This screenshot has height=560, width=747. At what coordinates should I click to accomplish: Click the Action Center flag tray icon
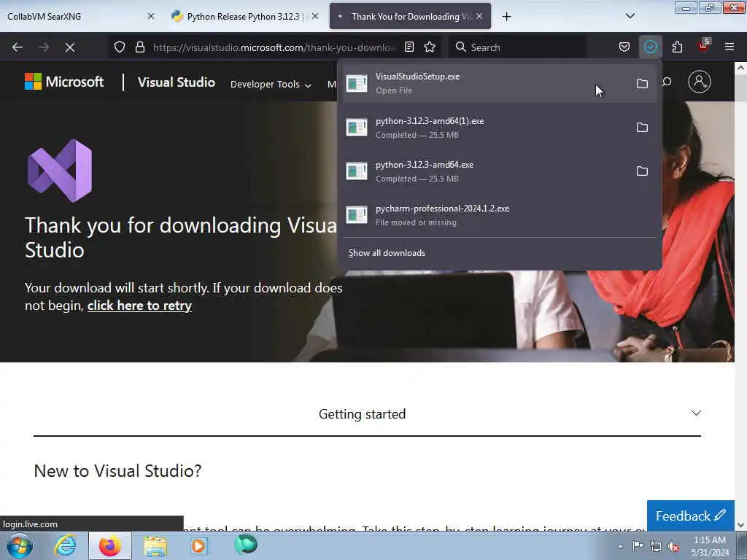pyautogui.click(x=638, y=545)
